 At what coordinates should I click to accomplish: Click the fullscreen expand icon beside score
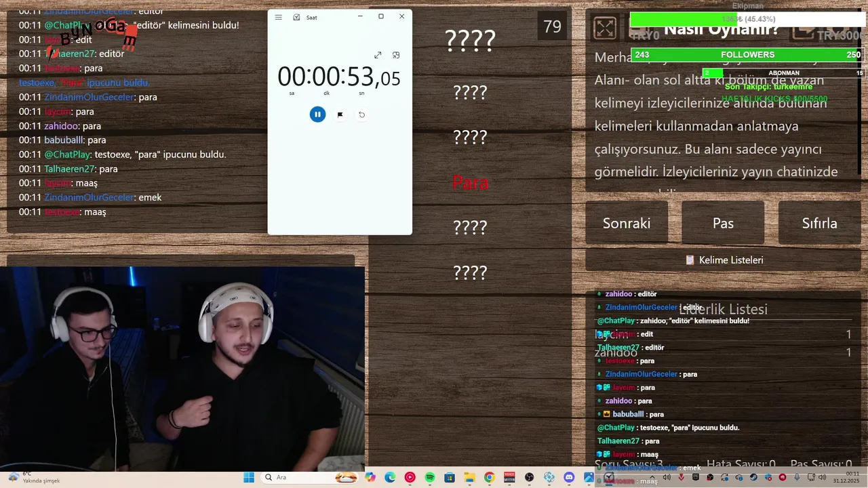tap(605, 28)
